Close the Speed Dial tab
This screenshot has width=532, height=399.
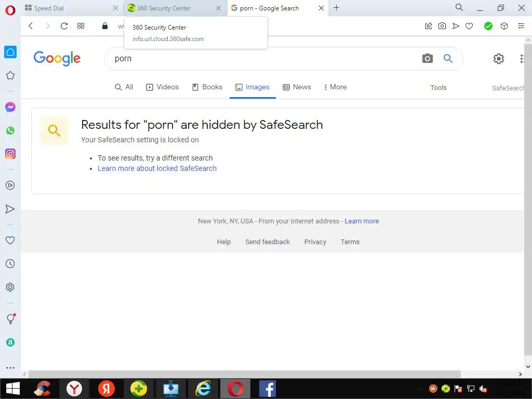[115, 8]
